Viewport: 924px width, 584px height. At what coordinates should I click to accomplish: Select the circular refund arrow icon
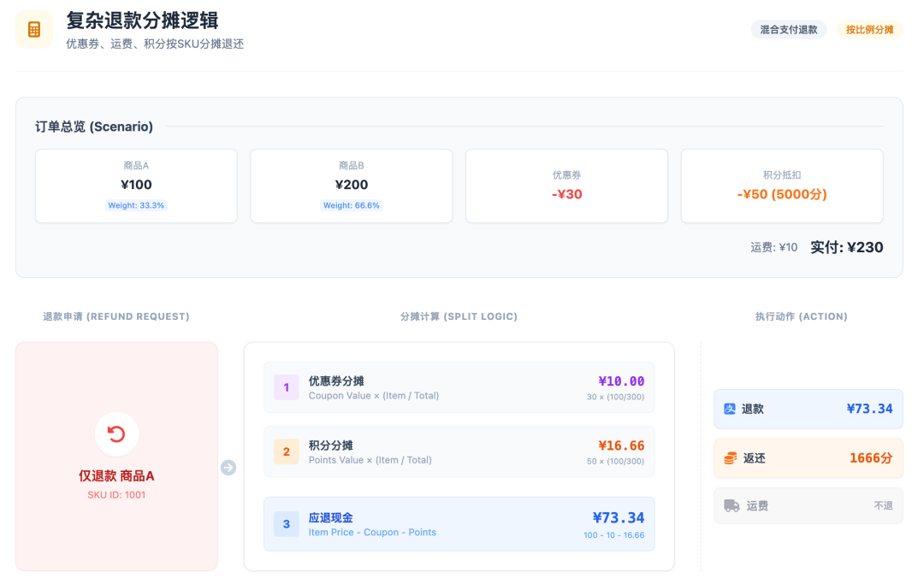tap(116, 434)
